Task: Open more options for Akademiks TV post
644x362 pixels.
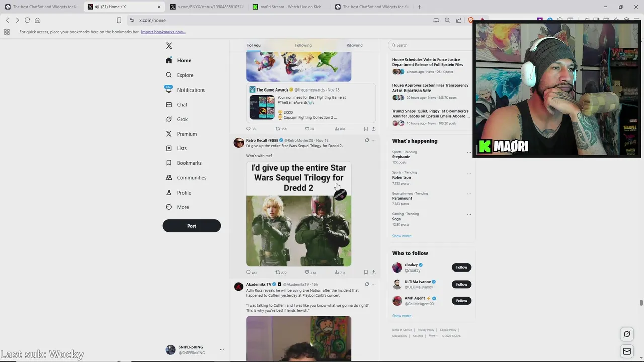Action: [x=373, y=284]
